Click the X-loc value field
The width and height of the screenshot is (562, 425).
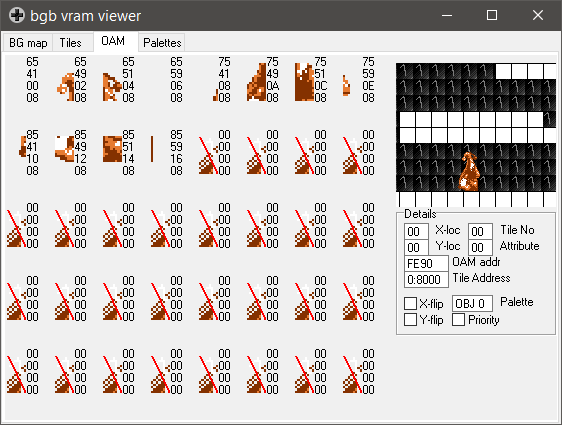click(x=416, y=231)
